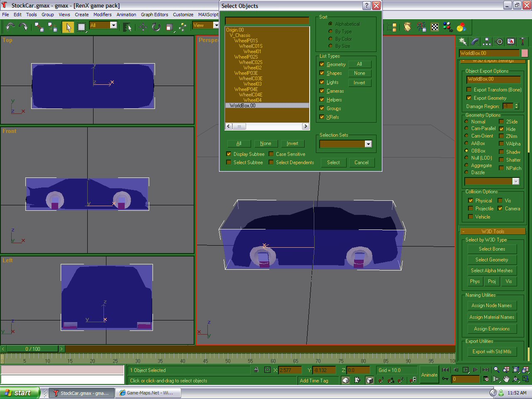Click the pink object color swatch
532x399 pixels.
coord(525,53)
